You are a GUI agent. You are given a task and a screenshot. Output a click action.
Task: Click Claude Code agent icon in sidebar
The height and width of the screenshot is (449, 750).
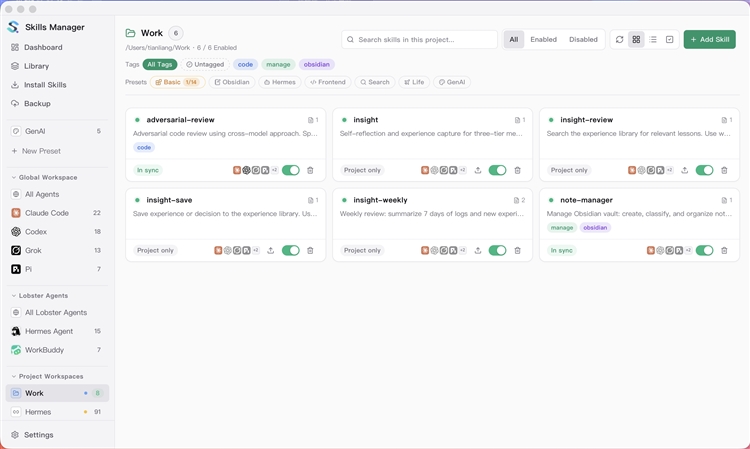click(x=16, y=213)
